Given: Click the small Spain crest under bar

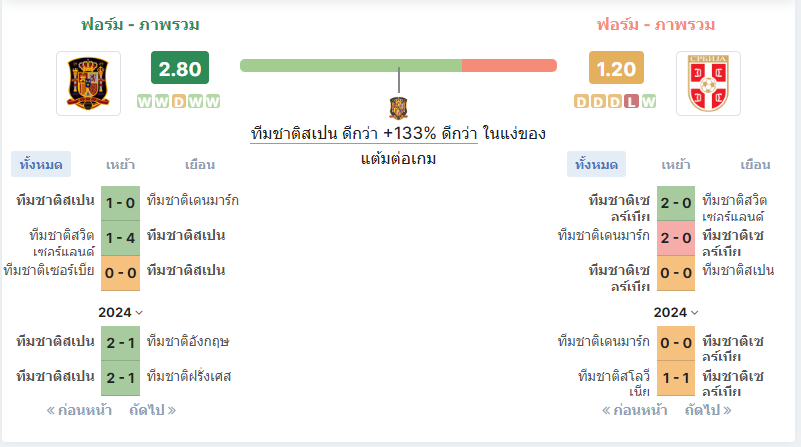Looking at the screenshot, I should 399,107.
